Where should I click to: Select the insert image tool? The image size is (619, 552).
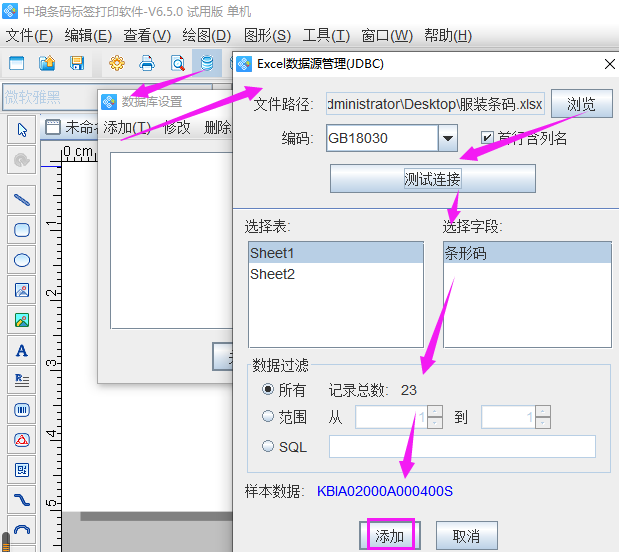tap(22, 290)
